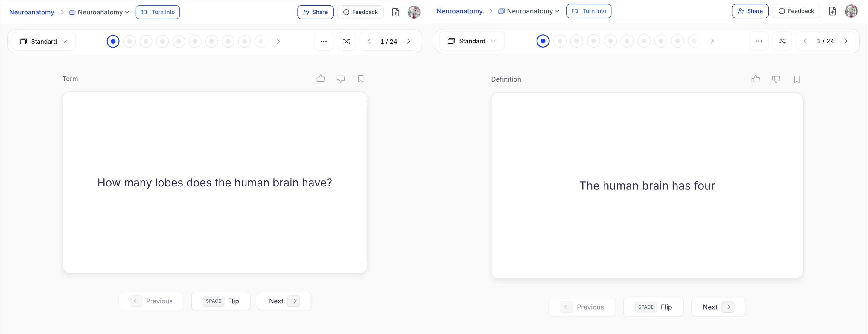Show more card dots in left pager
The image size is (868, 334).
278,42
